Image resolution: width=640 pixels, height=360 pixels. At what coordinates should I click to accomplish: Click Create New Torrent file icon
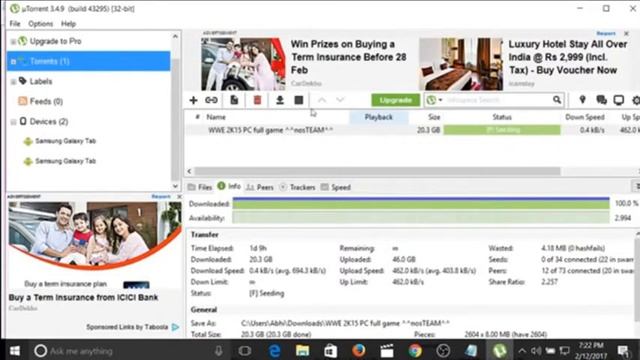pos(234,100)
